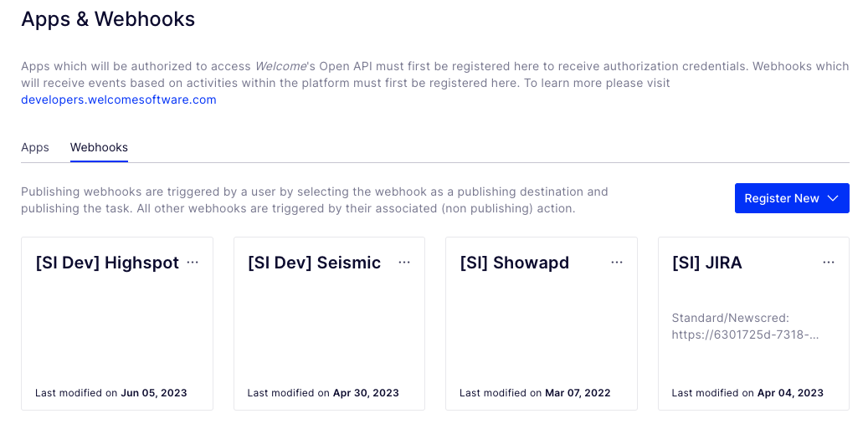Open the [SI Dev] Seismic webhook title
Image resolution: width=868 pixels, height=429 pixels.
[314, 263]
